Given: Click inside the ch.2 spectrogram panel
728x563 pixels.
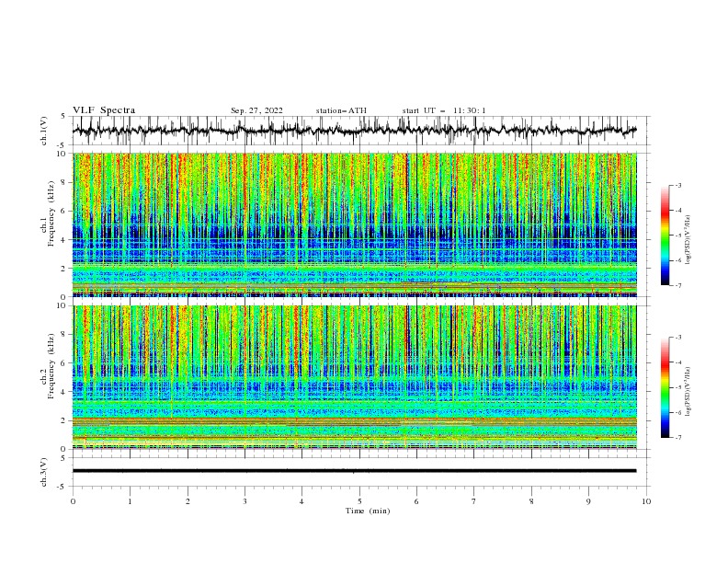Looking at the screenshot, I should pyautogui.click(x=355, y=377).
